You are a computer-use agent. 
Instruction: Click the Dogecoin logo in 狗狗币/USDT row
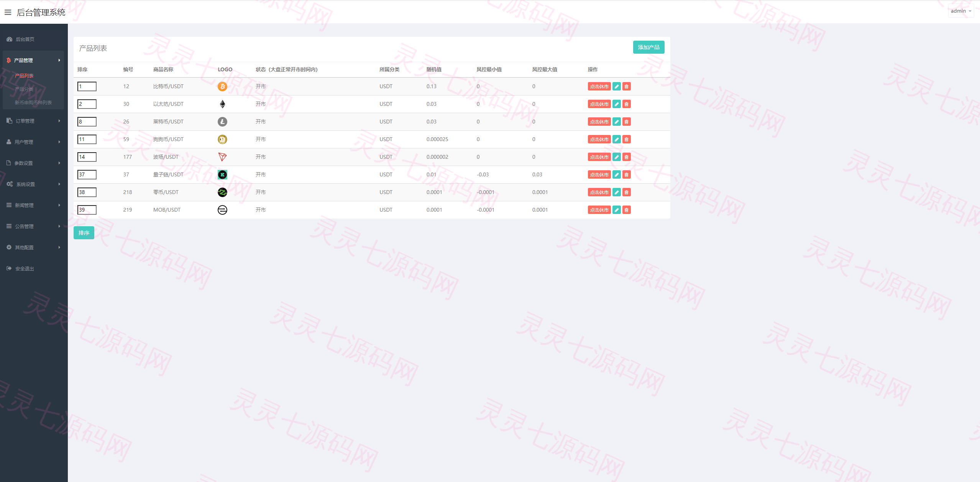(x=222, y=139)
